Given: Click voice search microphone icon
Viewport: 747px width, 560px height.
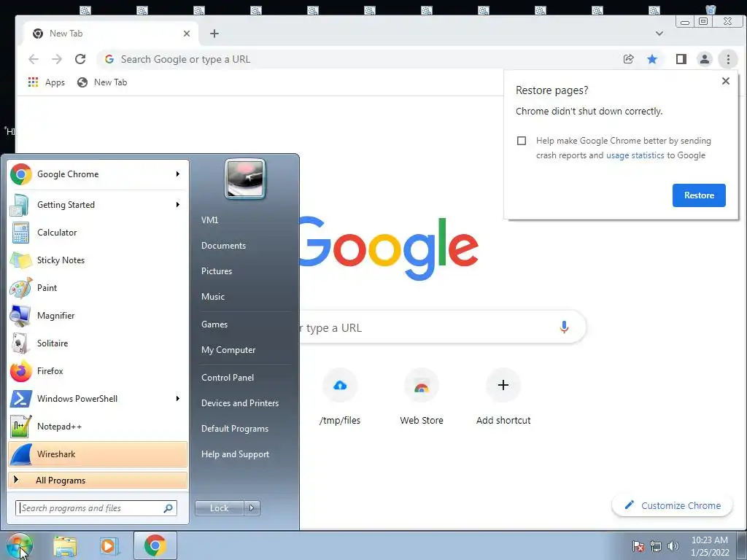Looking at the screenshot, I should coord(564,327).
